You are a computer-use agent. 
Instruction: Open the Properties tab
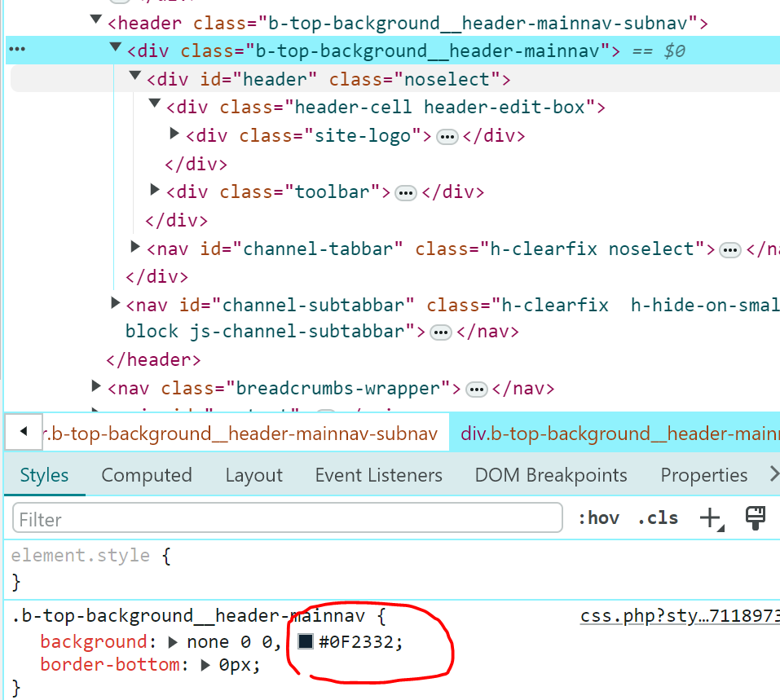click(704, 475)
